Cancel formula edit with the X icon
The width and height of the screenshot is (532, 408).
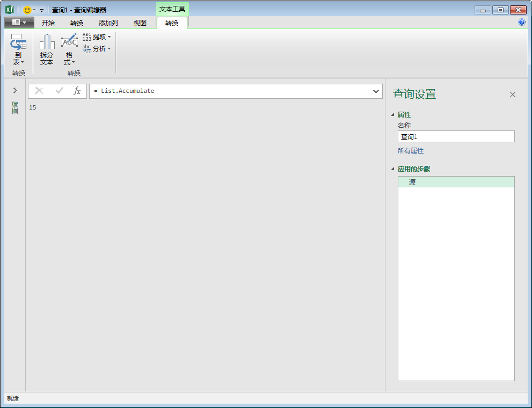(x=39, y=91)
